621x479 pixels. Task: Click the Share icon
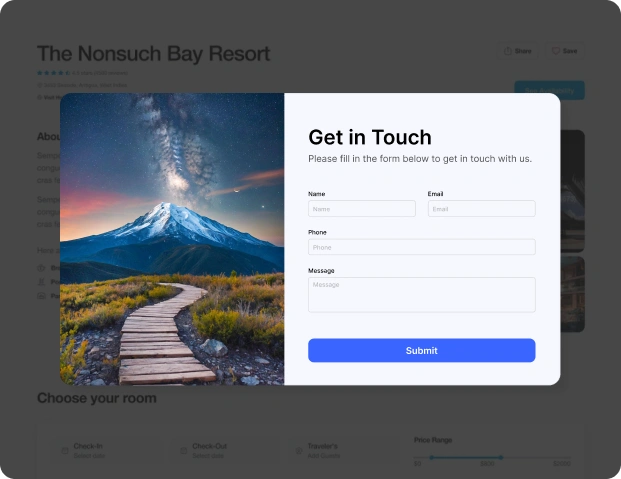[508, 51]
